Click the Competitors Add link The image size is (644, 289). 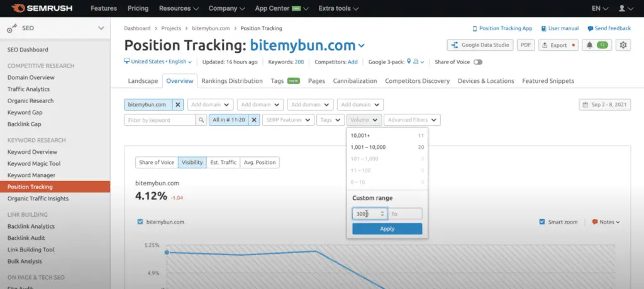click(x=353, y=62)
